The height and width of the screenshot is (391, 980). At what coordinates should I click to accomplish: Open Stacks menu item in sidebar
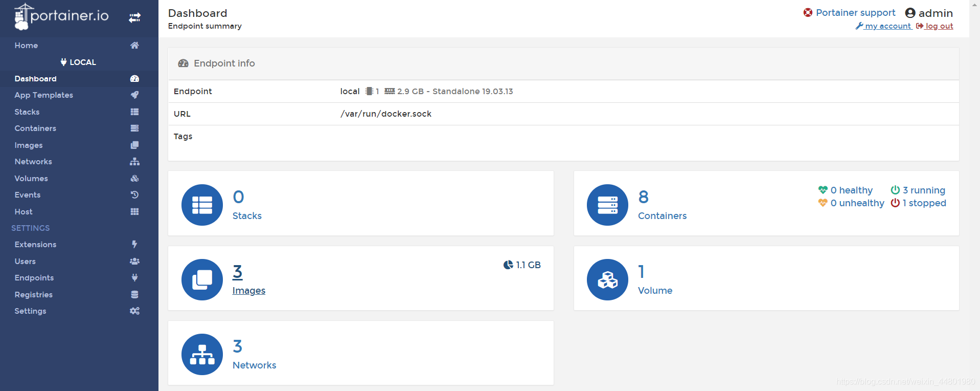click(x=27, y=112)
